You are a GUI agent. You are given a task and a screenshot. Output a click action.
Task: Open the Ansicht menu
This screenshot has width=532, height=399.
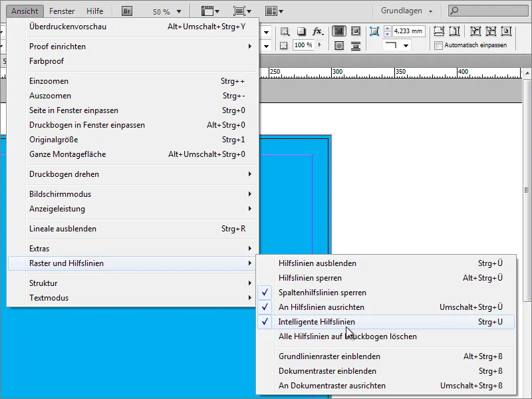(25, 11)
